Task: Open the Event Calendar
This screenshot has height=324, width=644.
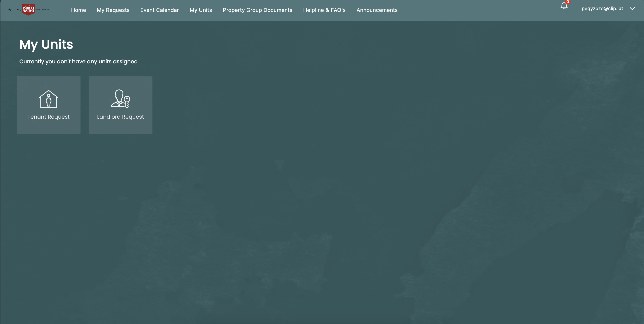Action: 159,10
